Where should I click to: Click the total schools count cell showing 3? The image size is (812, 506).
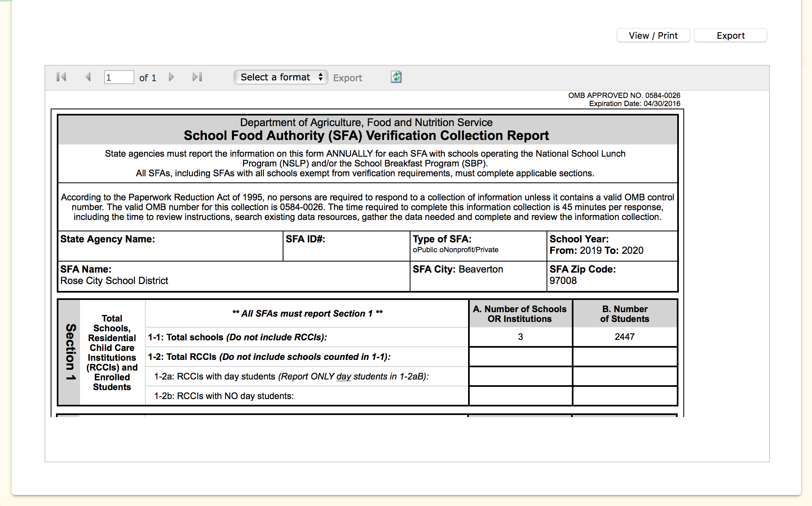click(x=520, y=337)
